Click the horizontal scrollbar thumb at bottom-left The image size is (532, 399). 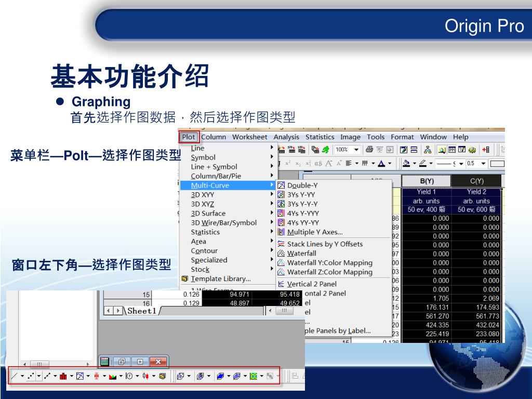(39, 364)
